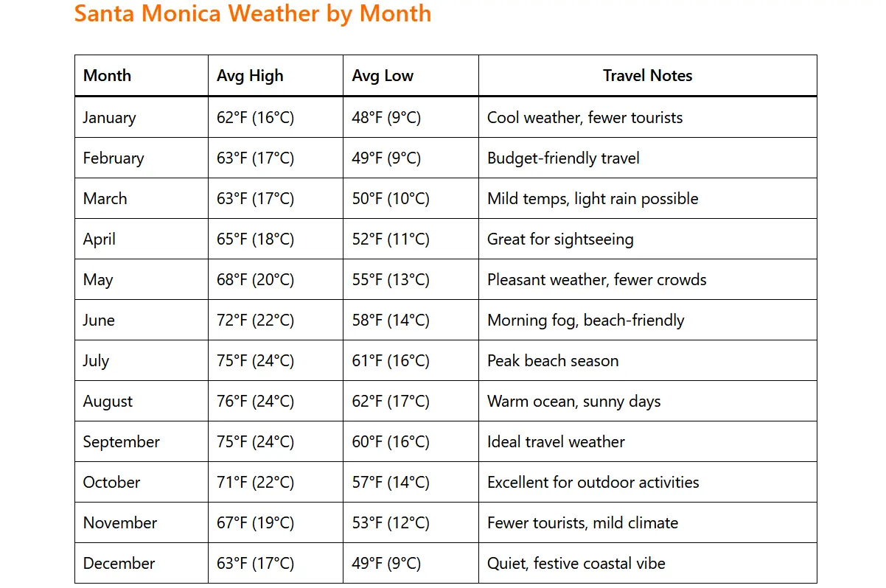Viewport: 886px width, 588px height.
Task: Click the Month column header
Action: (107, 75)
